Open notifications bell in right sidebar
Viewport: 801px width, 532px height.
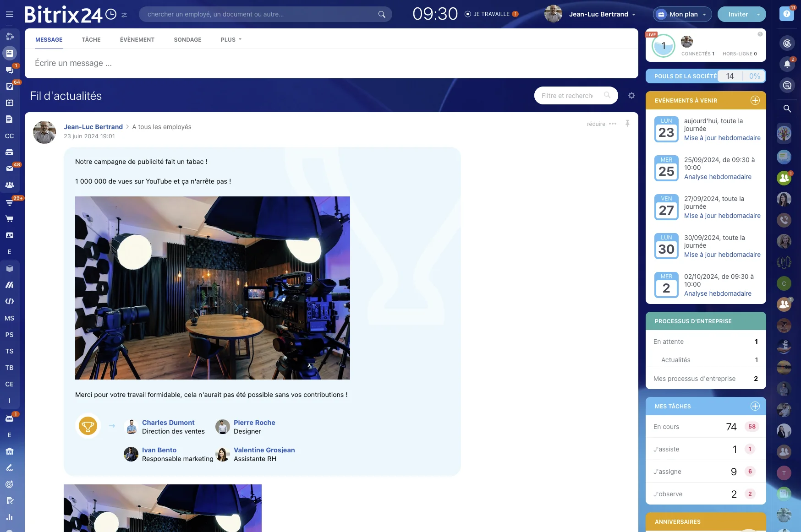pyautogui.click(x=787, y=64)
